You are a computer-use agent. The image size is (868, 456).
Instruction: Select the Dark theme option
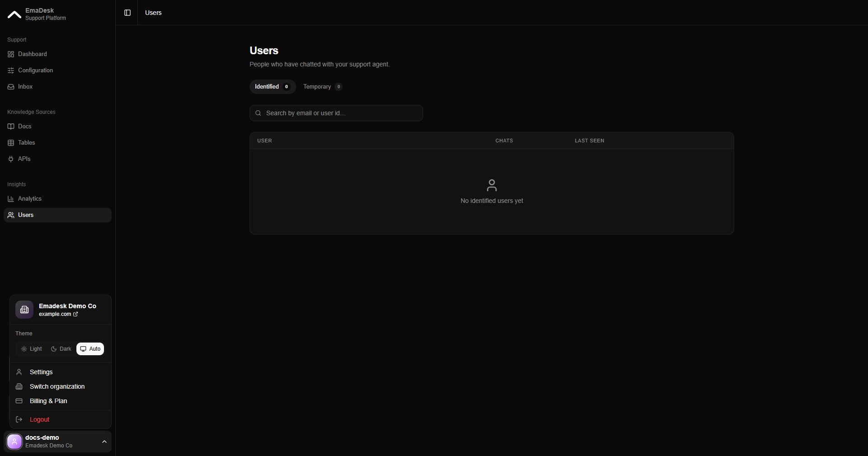point(61,349)
